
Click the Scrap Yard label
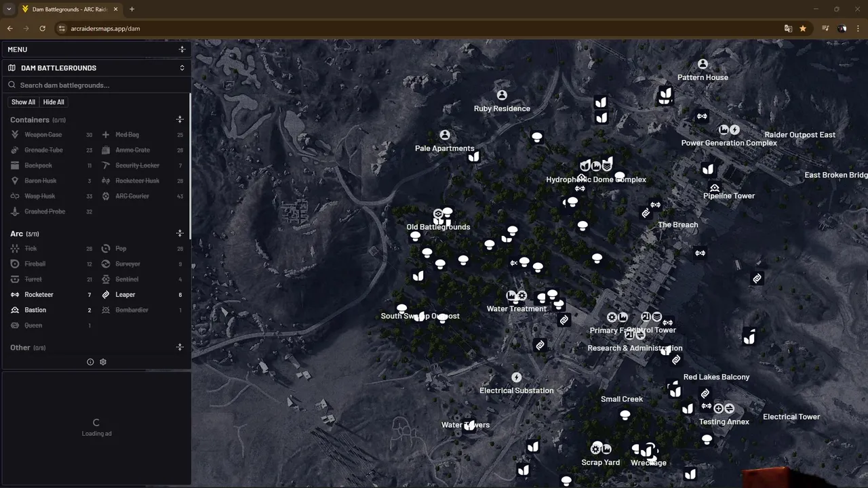click(601, 463)
